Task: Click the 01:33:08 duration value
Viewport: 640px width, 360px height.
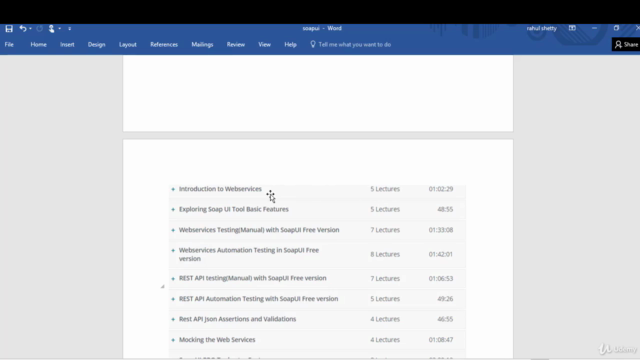Action: click(x=441, y=230)
